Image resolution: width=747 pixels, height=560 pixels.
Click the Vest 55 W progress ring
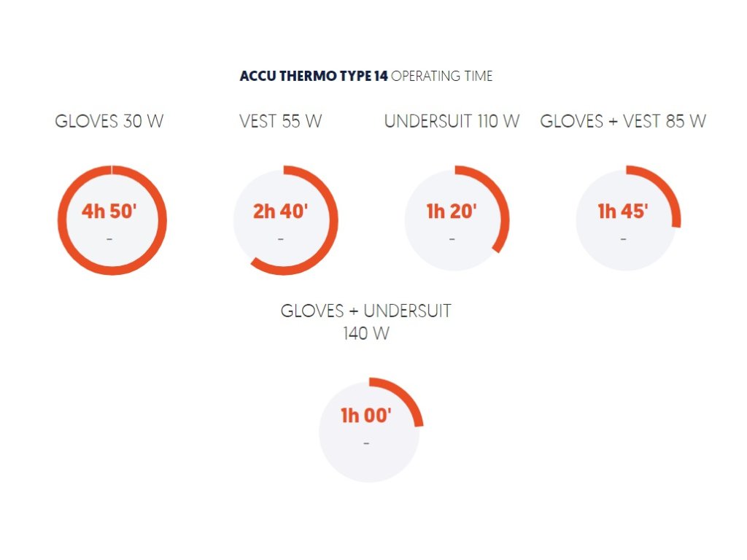285,220
